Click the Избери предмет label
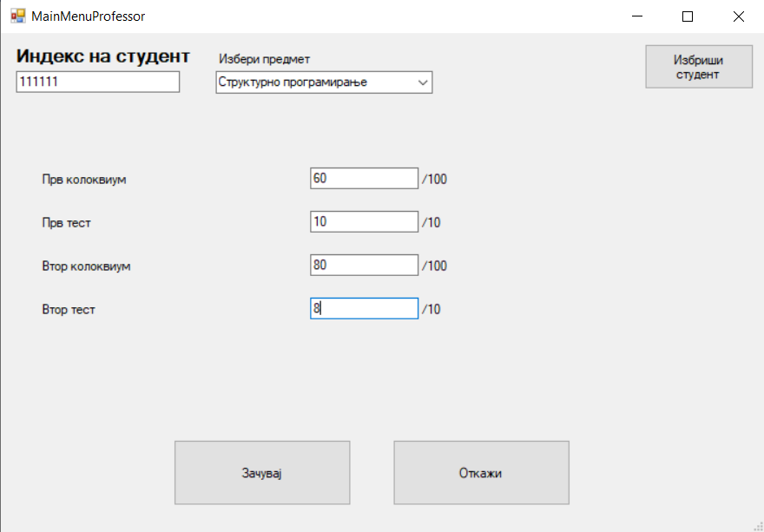 point(265,59)
